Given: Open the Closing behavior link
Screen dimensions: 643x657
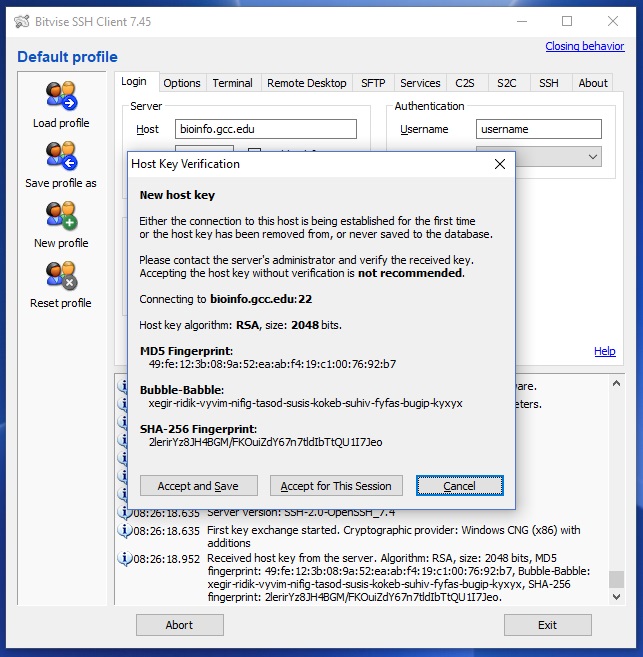Looking at the screenshot, I should pyautogui.click(x=585, y=46).
